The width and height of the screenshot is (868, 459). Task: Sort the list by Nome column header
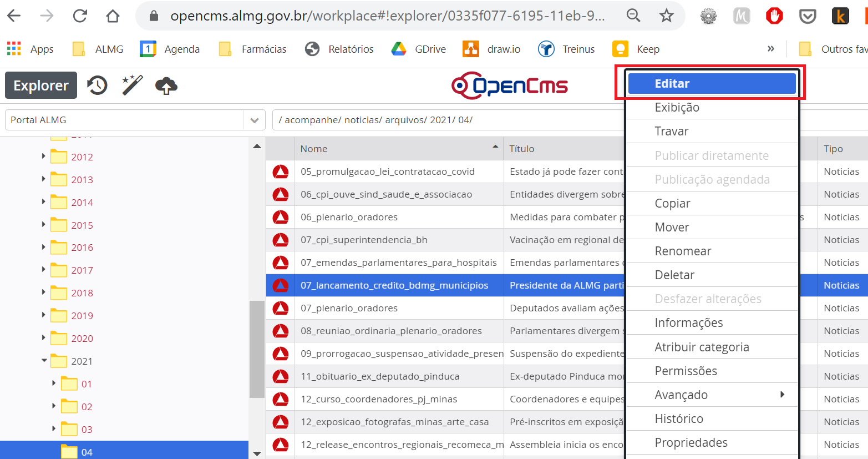(314, 149)
